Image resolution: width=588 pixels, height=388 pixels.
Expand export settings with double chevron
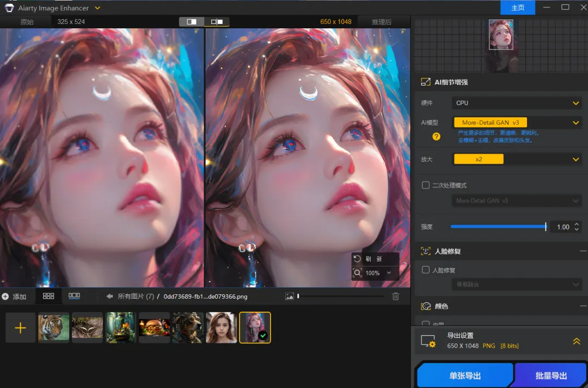[577, 341]
